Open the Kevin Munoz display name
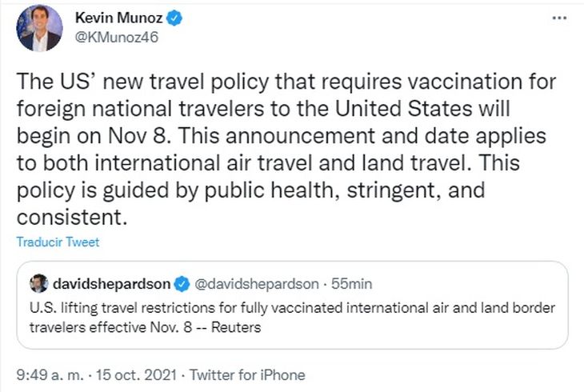The width and height of the screenshot is (584, 392). (x=119, y=18)
